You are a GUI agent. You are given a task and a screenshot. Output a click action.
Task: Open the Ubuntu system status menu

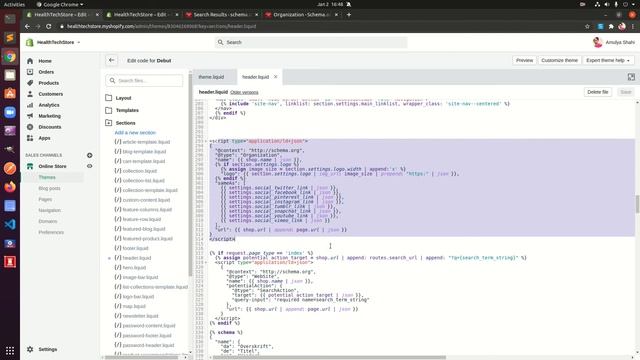[x=616, y=4]
